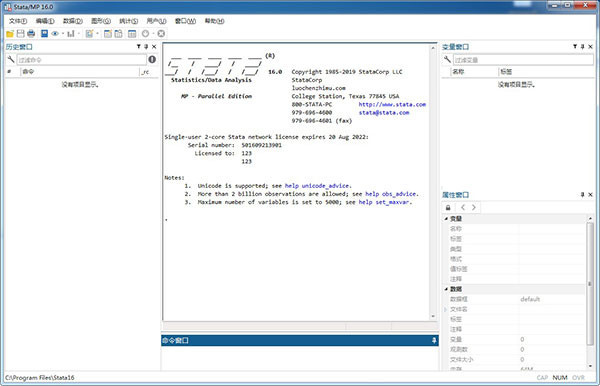The height and width of the screenshot is (386, 600).
Task: Close the 变量窗口 panel
Action: pyautogui.click(x=590, y=46)
